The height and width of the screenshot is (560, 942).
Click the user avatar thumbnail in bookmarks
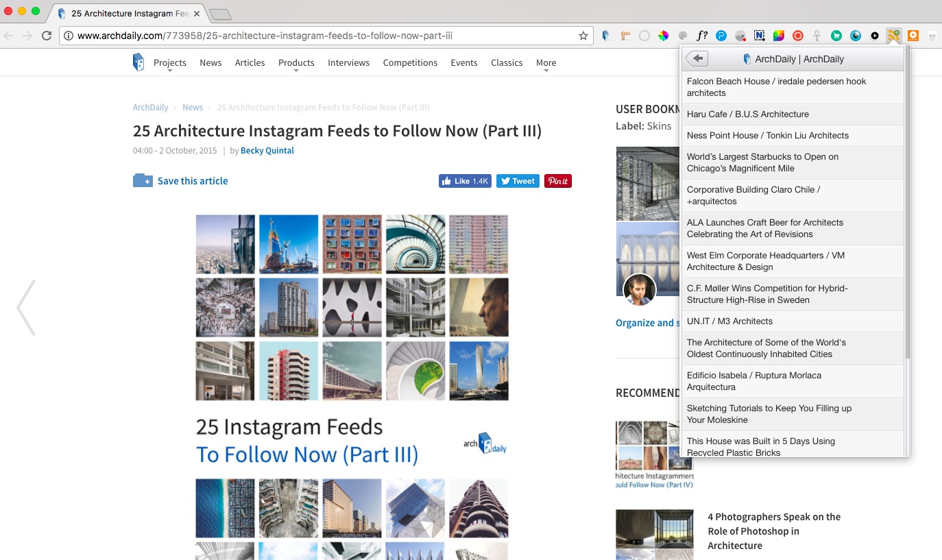pyautogui.click(x=640, y=289)
